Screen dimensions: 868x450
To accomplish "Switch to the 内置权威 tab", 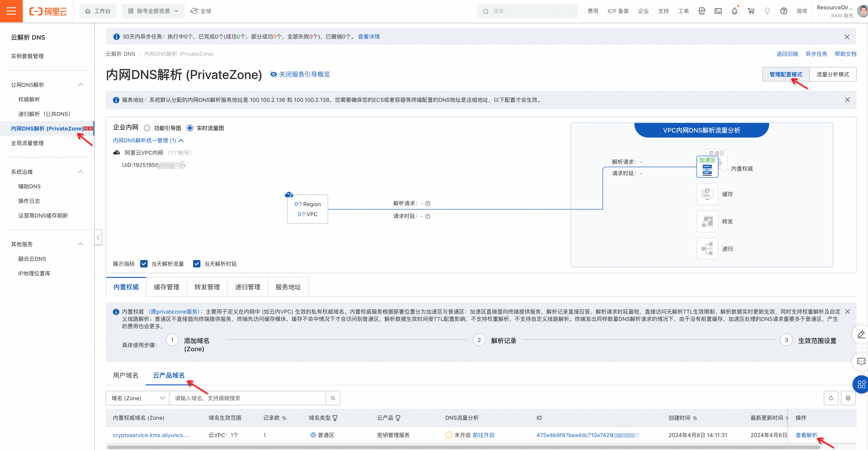I will tap(126, 287).
